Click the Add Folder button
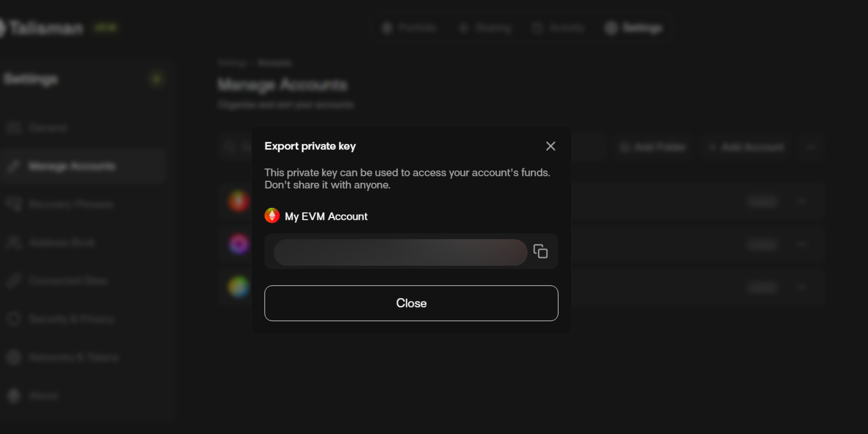 pyautogui.click(x=653, y=147)
